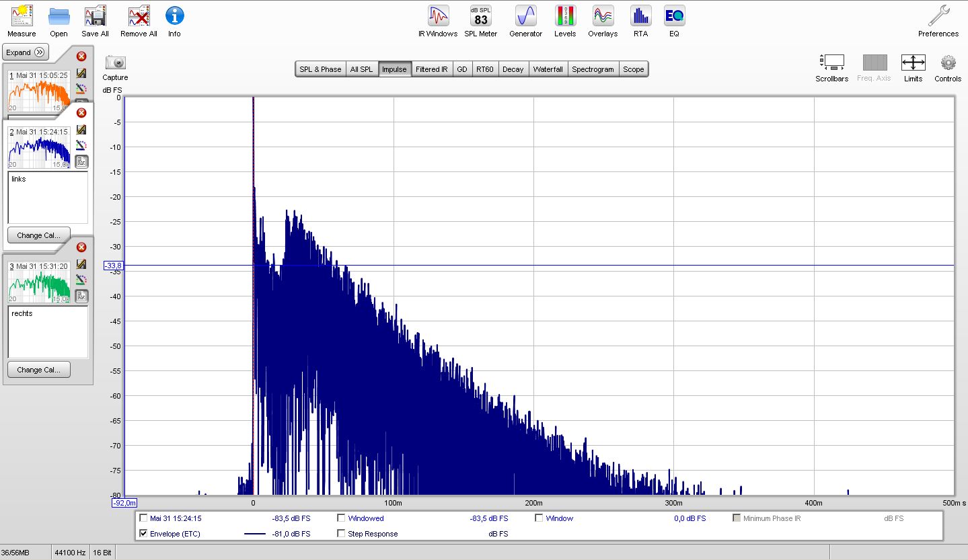Viewport: 968px width, 560px height.
Task: Switch to the Filtered IR tab
Action: coord(431,69)
